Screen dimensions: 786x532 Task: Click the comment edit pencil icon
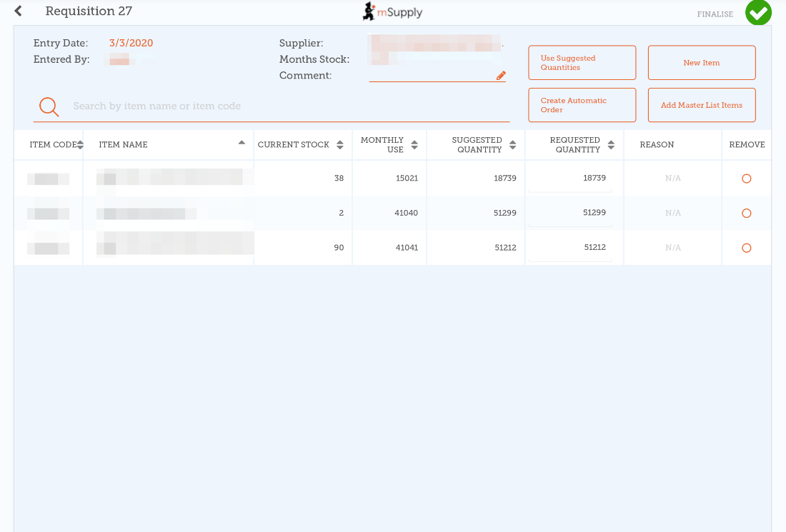pyautogui.click(x=501, y=76)
